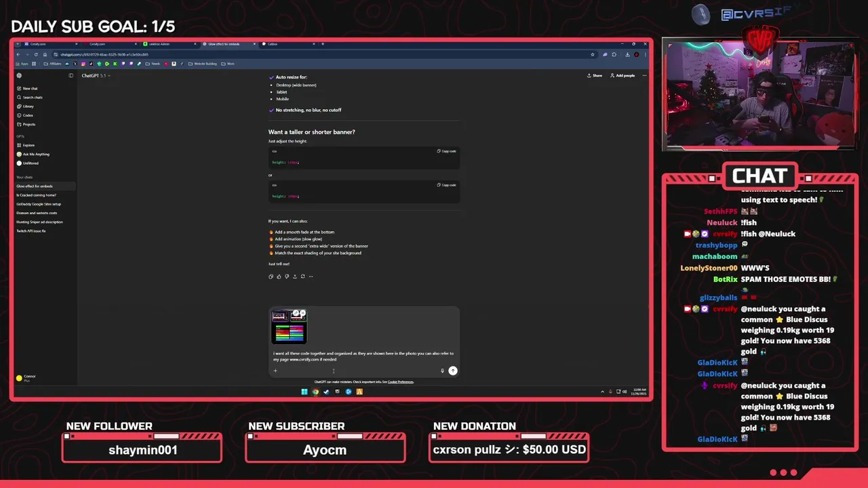This screenshot has height=488, width=868.
Task: Go to browser home page
Action: tap(45, 54)
